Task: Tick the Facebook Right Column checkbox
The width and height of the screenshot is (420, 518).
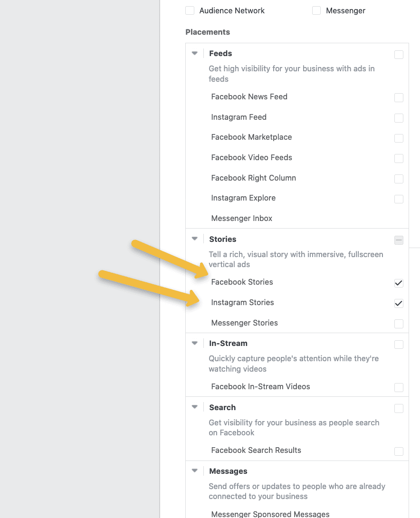Action: click(399, 179)
